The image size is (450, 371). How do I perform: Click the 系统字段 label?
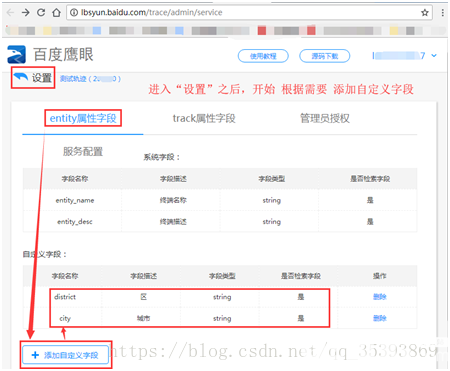162,157
